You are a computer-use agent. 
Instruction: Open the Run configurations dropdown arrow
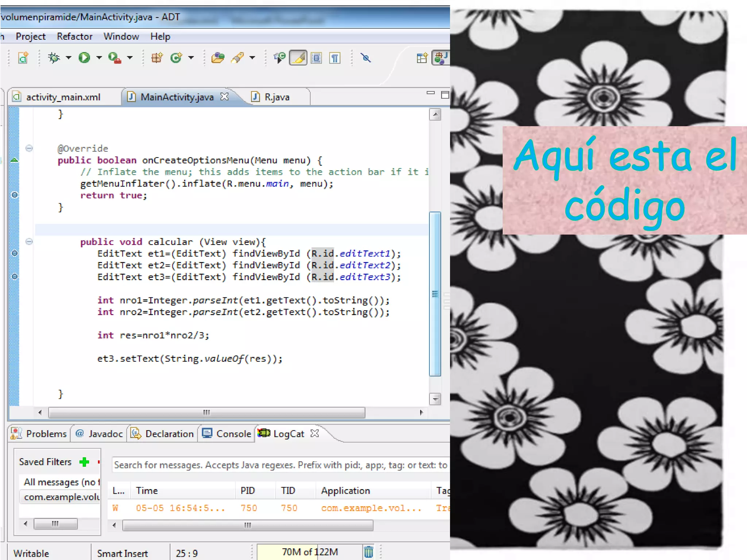pyautogui.click(x=99, y=58)
